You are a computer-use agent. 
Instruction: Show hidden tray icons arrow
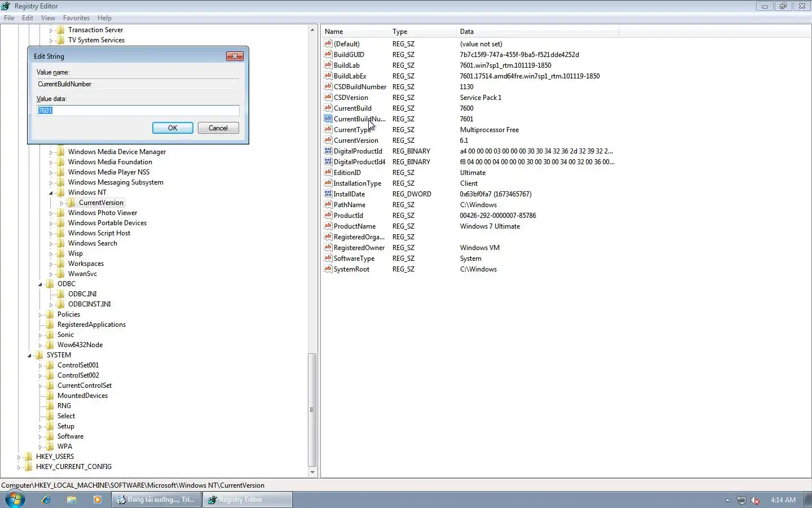[727, 500]
